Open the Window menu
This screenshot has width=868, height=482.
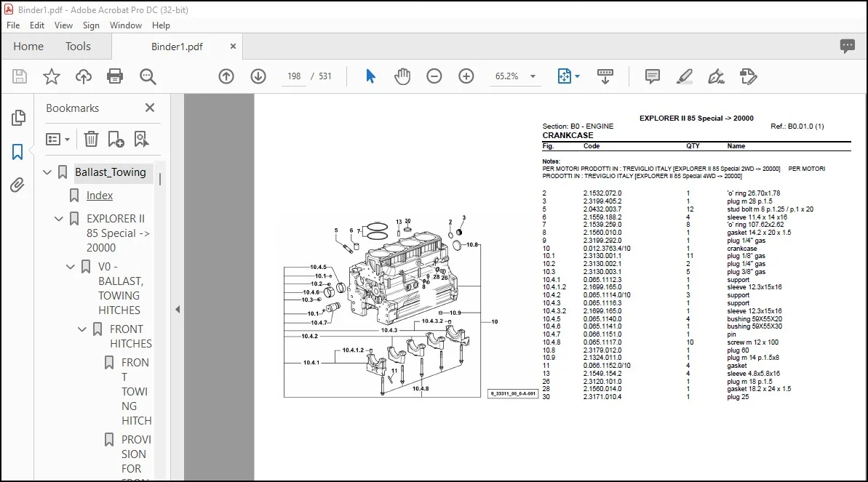(x=126, y=25)
